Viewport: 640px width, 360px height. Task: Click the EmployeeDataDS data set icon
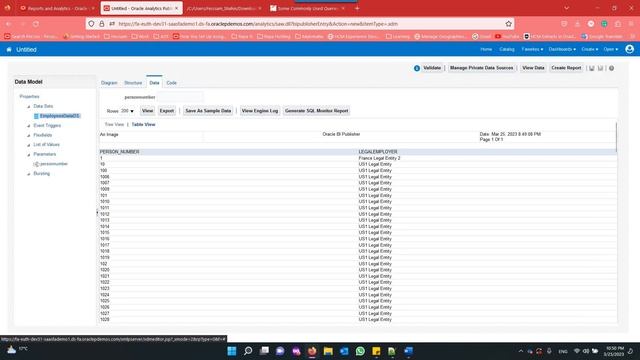pyautogui.click(x=36, y=116)
